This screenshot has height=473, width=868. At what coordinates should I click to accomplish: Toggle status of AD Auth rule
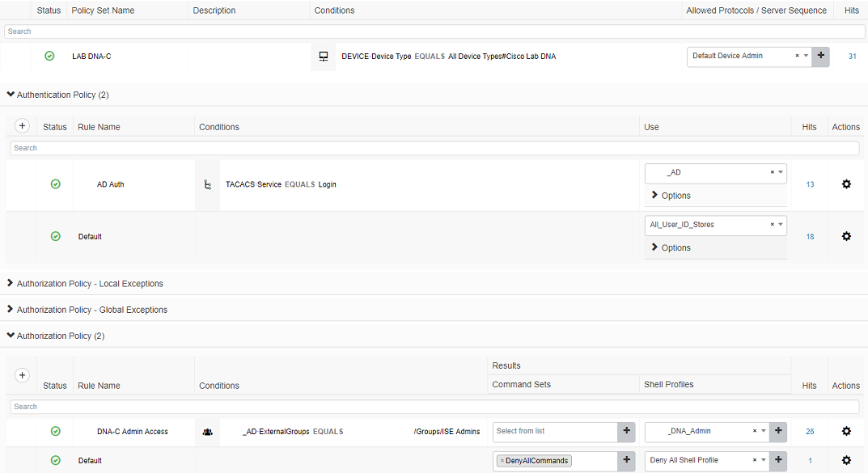(55, 184)
